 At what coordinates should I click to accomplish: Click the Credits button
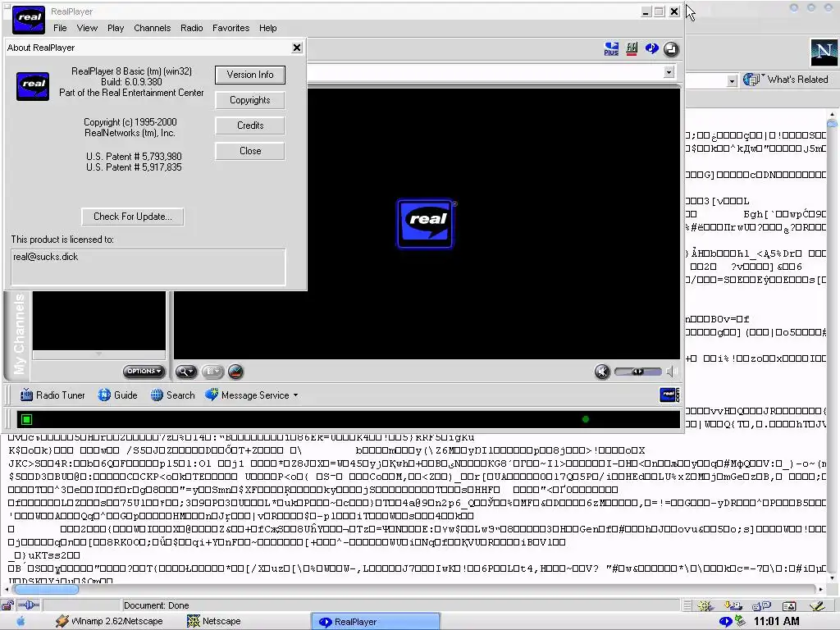tap(249, 126)
